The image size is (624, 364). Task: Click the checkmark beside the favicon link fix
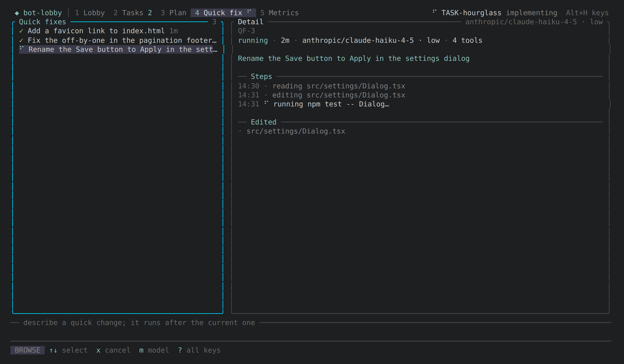(21, 31)
